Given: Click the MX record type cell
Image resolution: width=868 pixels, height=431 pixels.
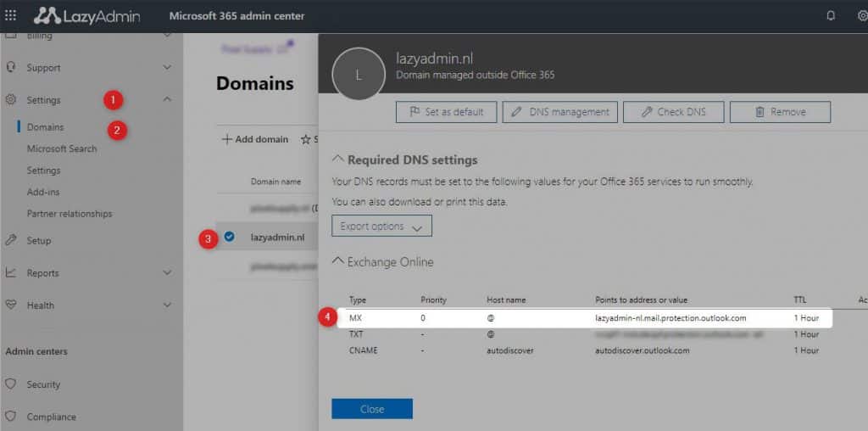Looking at the screenshot, I should pos(355,318).
